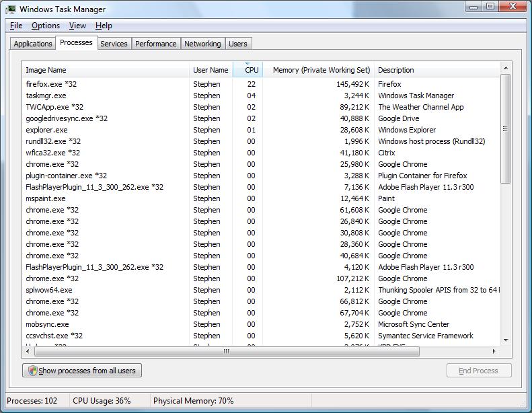Switch to the Performance tab
This screenshot has width=532, height=413.
pos(155,44)
